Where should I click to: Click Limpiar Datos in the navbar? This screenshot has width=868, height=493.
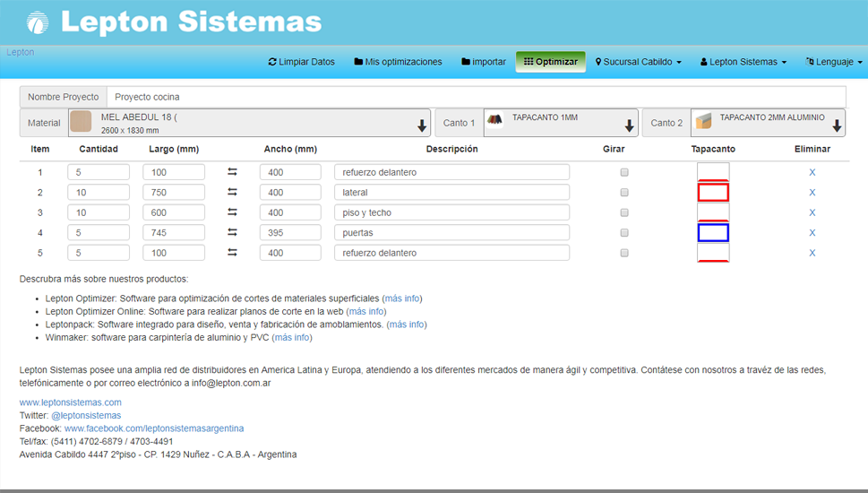pos(302,62)
